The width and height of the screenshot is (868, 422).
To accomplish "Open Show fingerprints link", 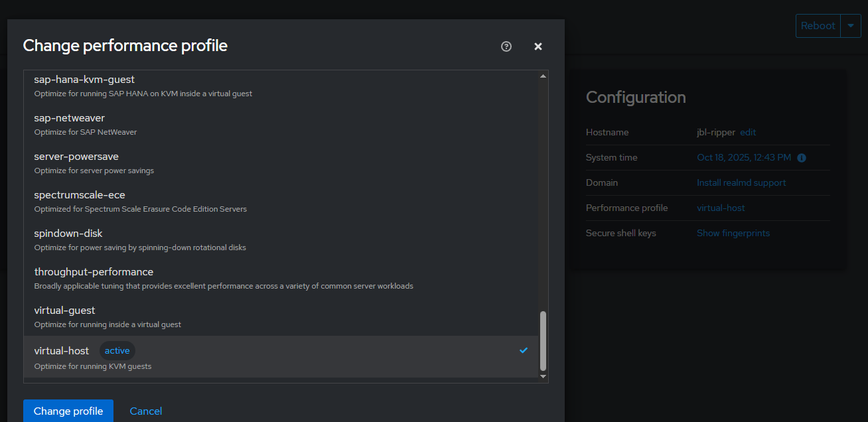I will [733, 233].
